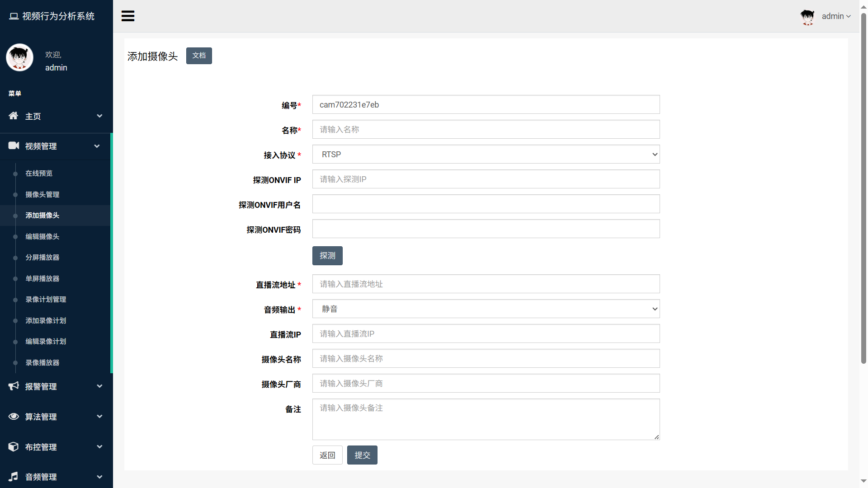Click the cube icon for 布控管理
The height and width of the screenshot is (488, 868).
(x=14, y=446)
